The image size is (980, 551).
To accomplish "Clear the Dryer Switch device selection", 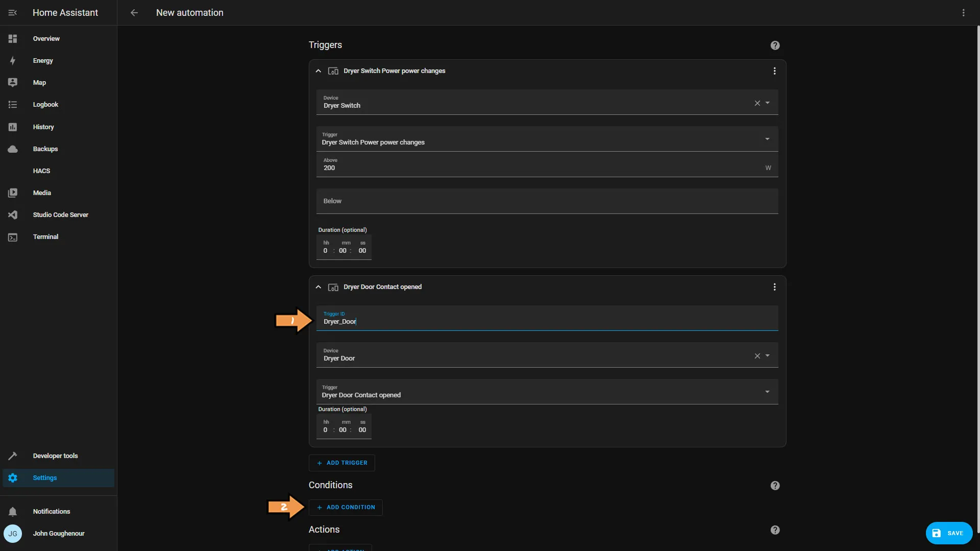I will click(757, 103).
